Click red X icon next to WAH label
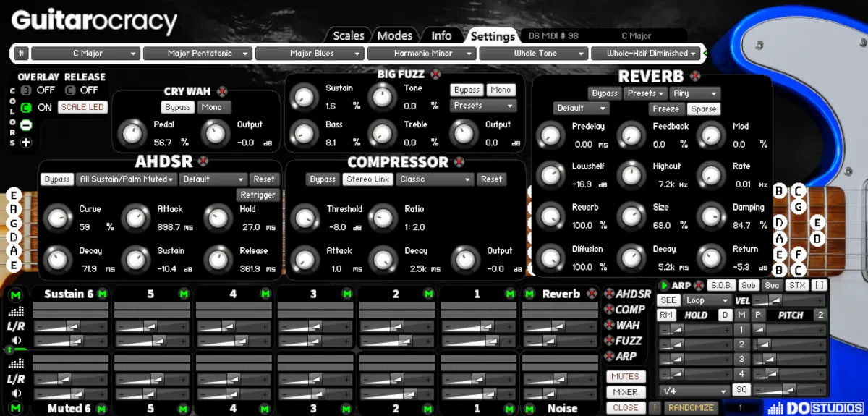This screenshot has width=868, height=416. (x=609, y=326)
